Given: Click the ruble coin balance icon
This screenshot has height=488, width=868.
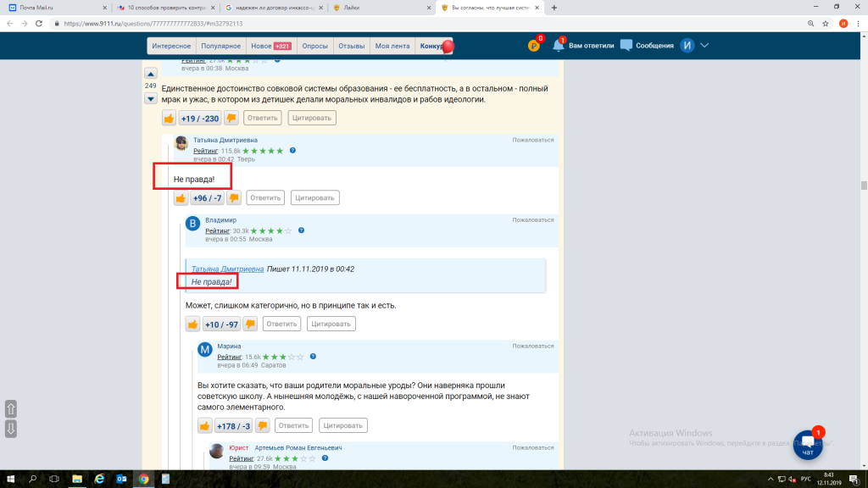Looking at the screenshot, I should point(534,46).
